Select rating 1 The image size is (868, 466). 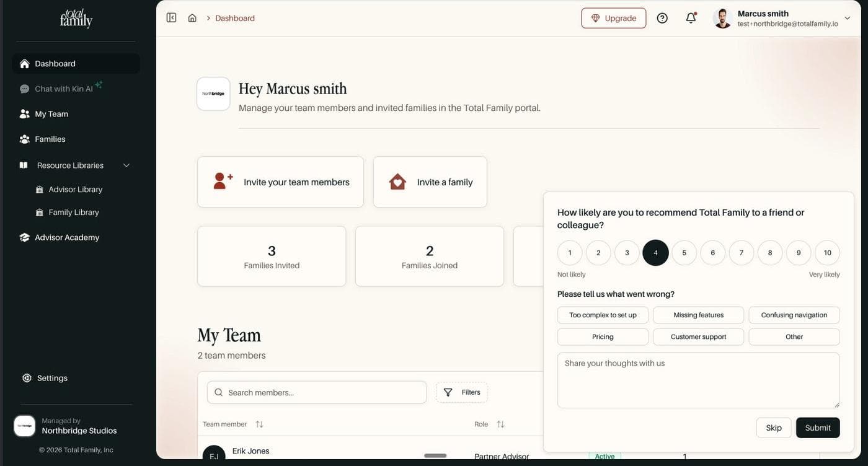pos(570,253)
